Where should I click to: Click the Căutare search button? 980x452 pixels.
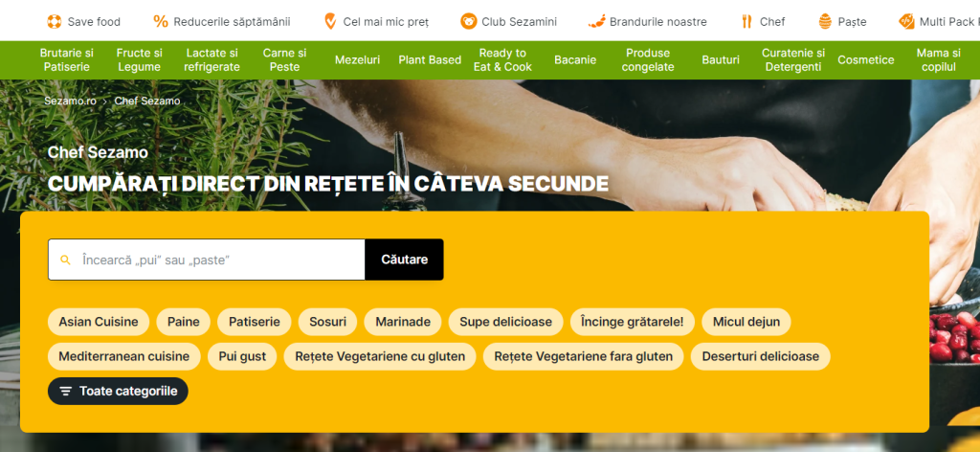coord(405,260)
